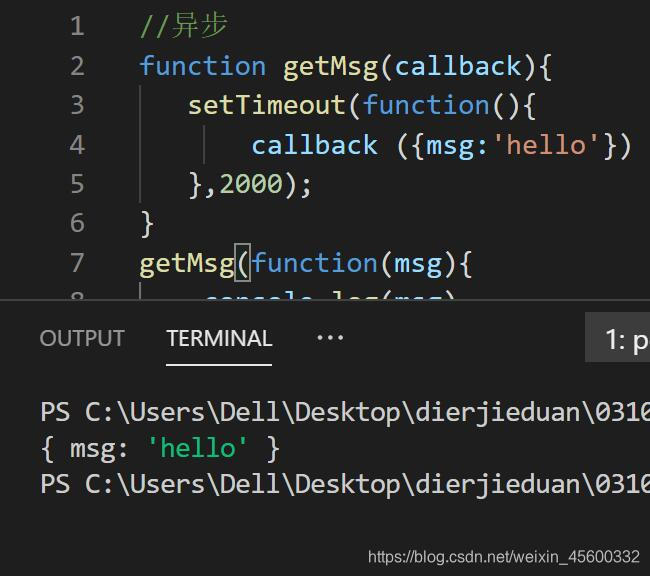Click the closing brace on line 6
This screenshot has width=650, height=576.
click(x=148, y=224)
